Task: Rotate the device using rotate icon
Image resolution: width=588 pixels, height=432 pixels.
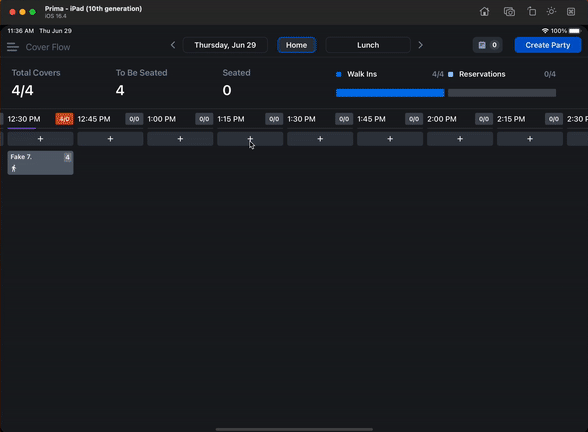Action: pos(531,12)
